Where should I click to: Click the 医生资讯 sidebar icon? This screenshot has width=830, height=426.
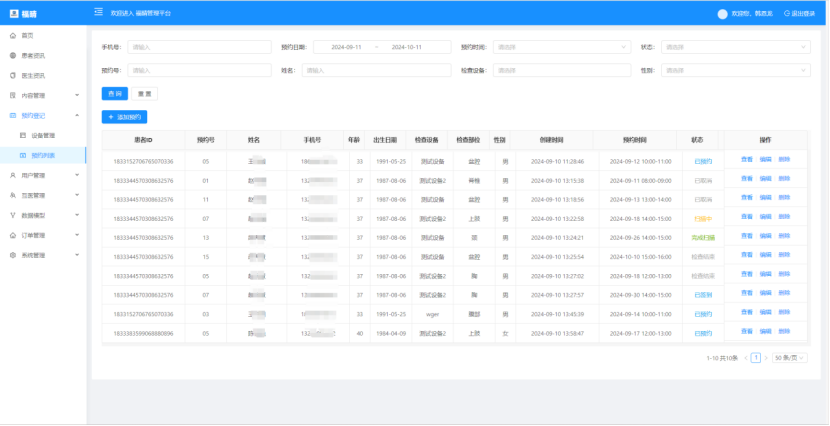point(12,75)
